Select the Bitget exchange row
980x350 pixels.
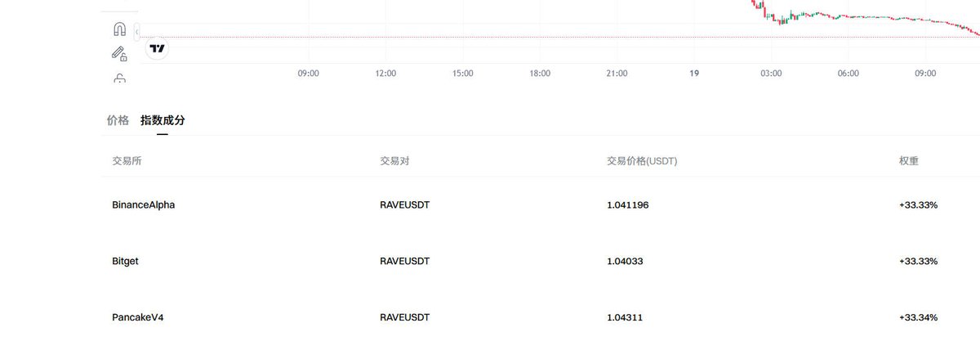541,261
